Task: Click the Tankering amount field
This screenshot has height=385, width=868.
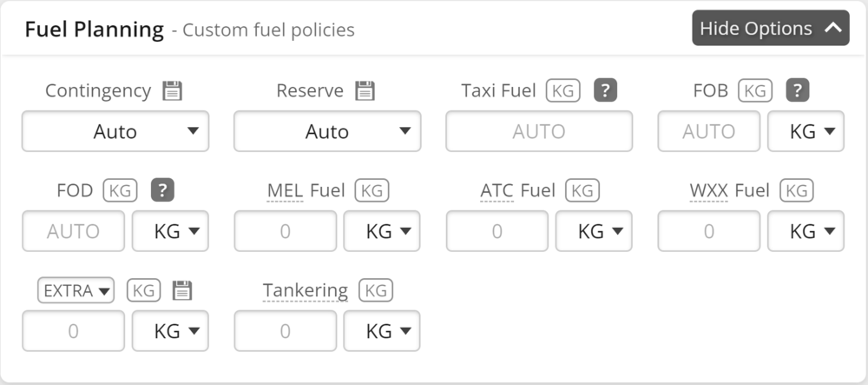Action: coord(286,331)
